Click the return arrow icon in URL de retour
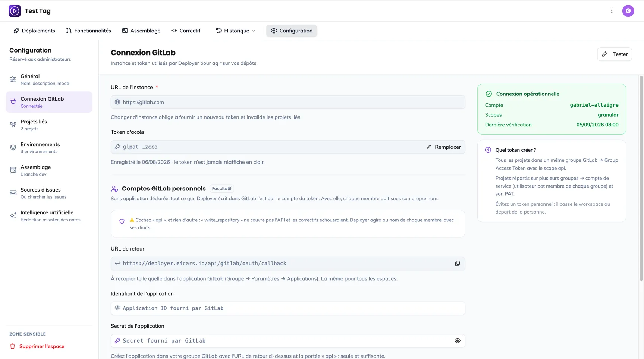Screen dimensions: 644x359 (117, 264)
